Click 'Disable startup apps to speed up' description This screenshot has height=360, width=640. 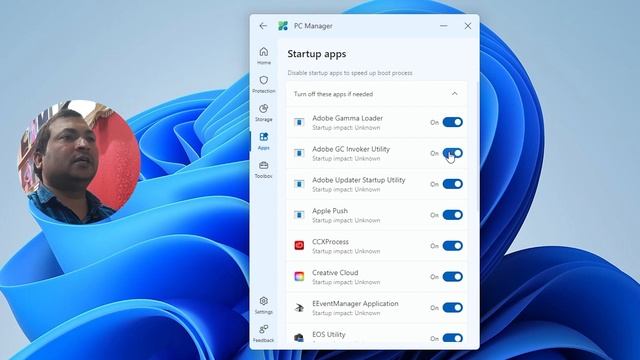coord(350,73)
